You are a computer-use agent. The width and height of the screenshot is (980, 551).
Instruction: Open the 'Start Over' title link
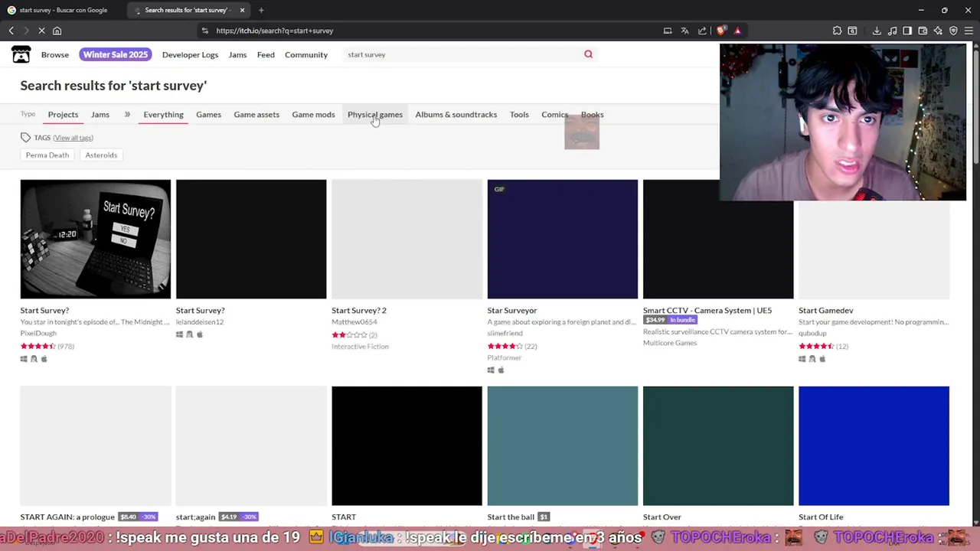tap(662, 517)
